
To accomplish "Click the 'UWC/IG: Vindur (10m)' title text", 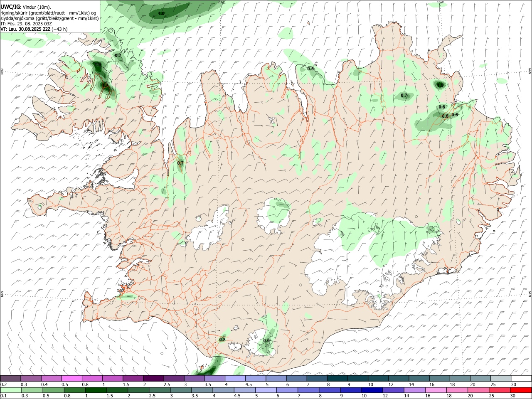I will [x=26, y=7].
